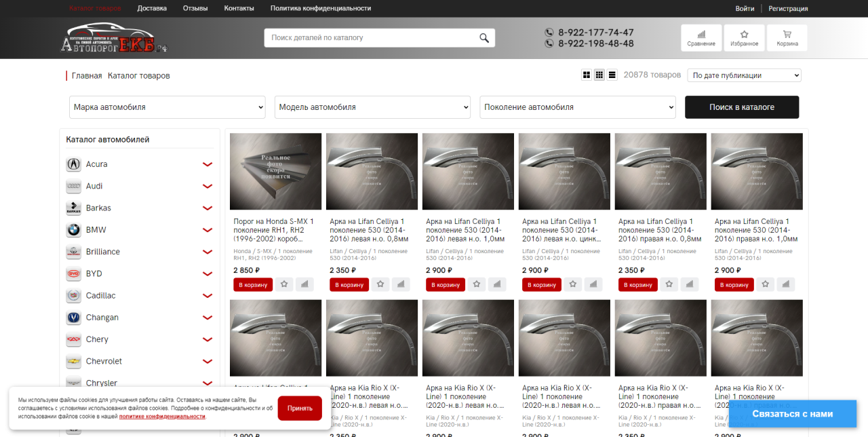Open the Honda S-MX порог product thumbnail
868x437 pixels.
(x=275, y=171)
